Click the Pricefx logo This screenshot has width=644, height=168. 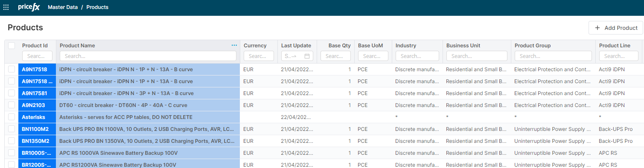point(29,7)
